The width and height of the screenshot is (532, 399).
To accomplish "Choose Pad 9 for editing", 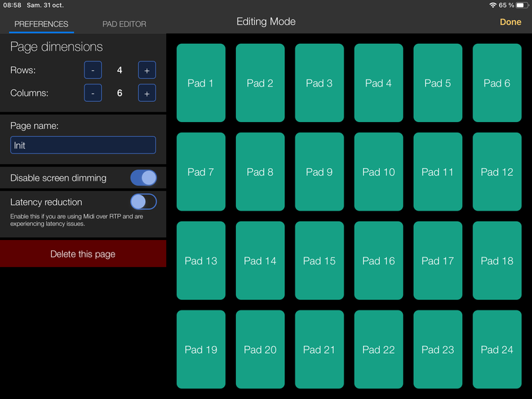I will [319, 172].
